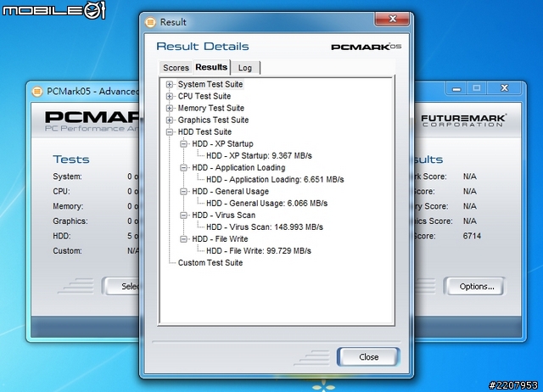Viewport: 543px width, 392px height.
Task: Select the System Test Suite row
Action: (210, 85)
